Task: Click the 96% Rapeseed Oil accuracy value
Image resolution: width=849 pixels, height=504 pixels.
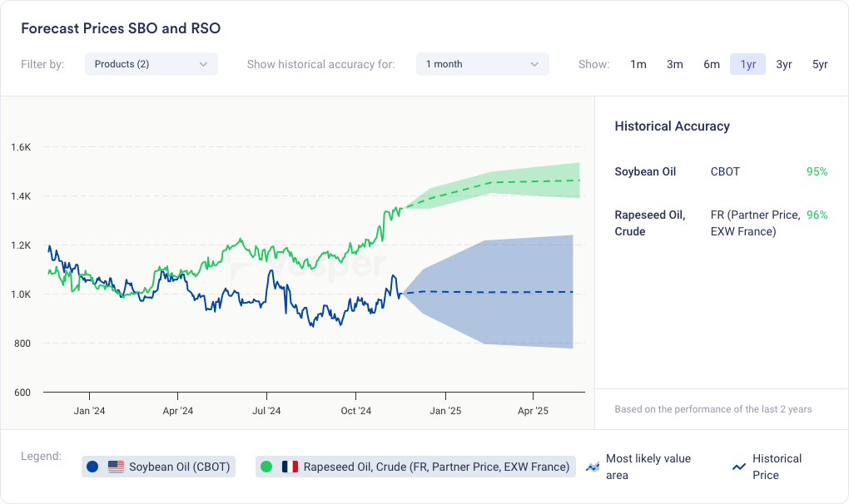Action: (817, 215)
